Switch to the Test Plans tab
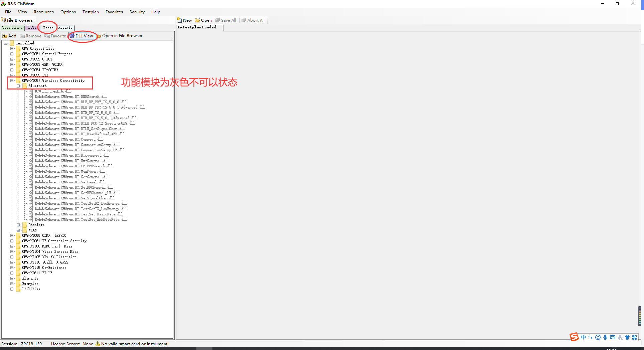The image size is (644, 350). tap(12, 28)
